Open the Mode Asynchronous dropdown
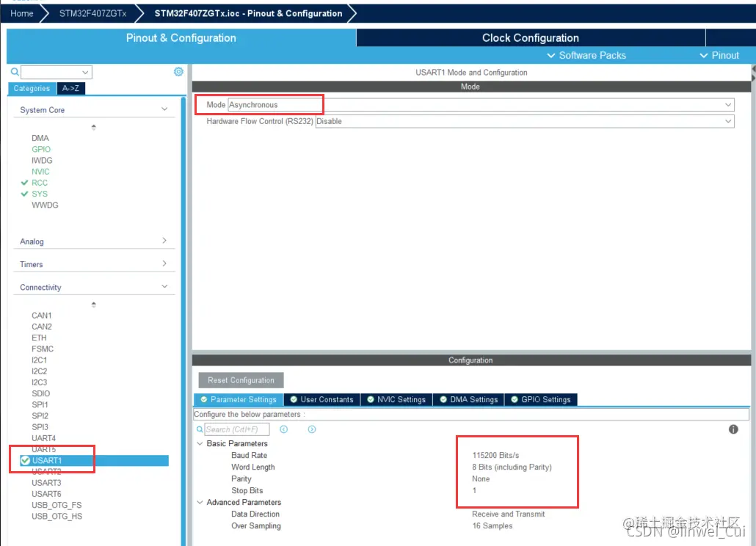The image size is (756, 546). tap(481, 104)
